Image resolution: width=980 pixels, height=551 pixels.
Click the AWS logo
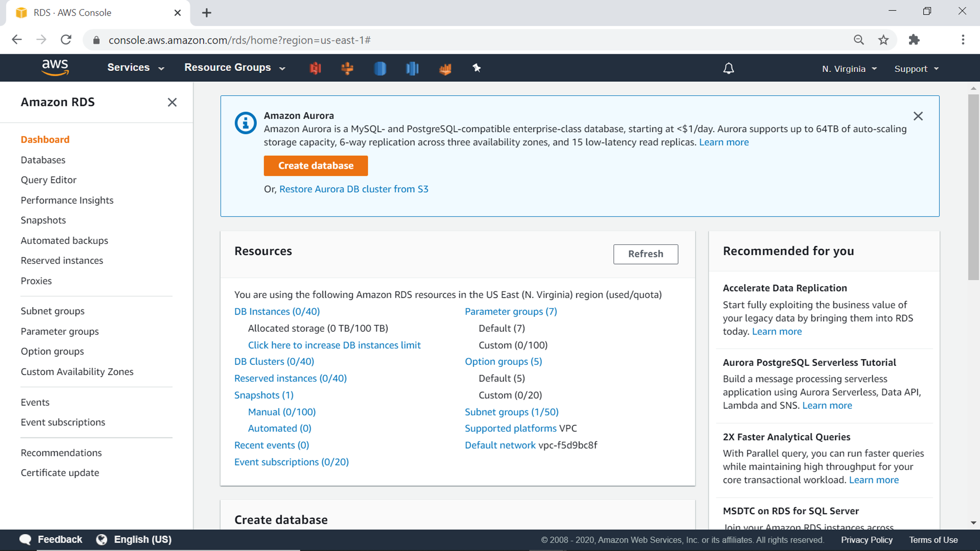[55, 68]
